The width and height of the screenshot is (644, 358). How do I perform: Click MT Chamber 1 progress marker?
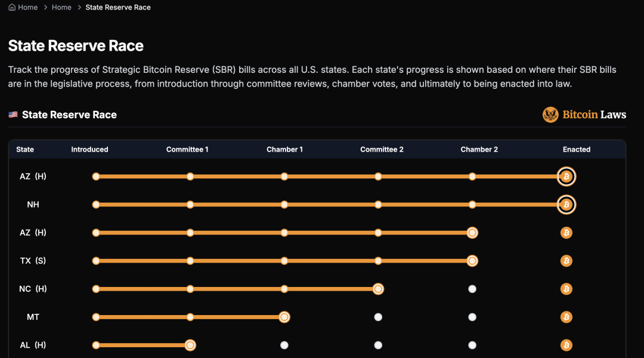pos(284,317)
